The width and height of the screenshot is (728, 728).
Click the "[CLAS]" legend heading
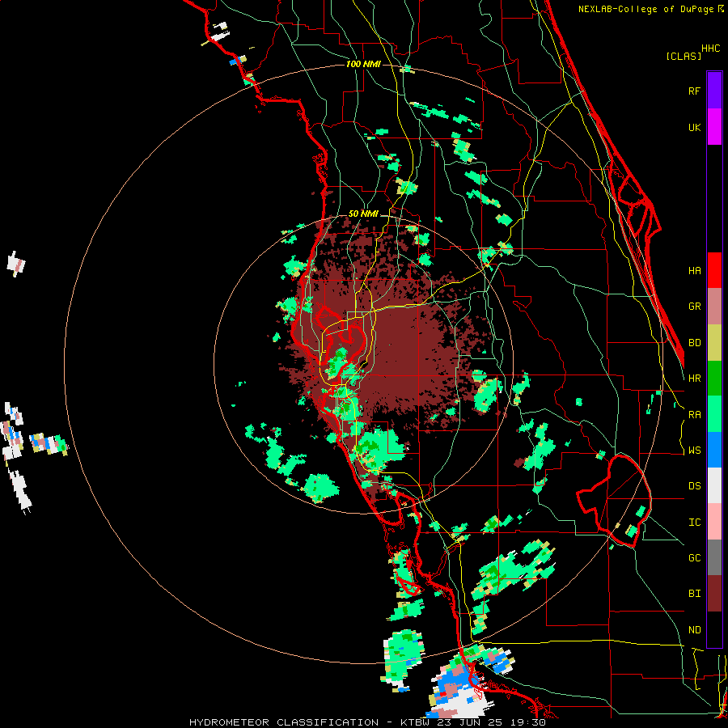[684, 56]
